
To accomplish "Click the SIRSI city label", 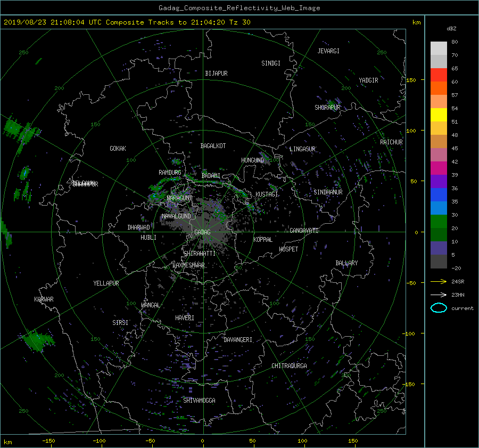I will 120,322.
